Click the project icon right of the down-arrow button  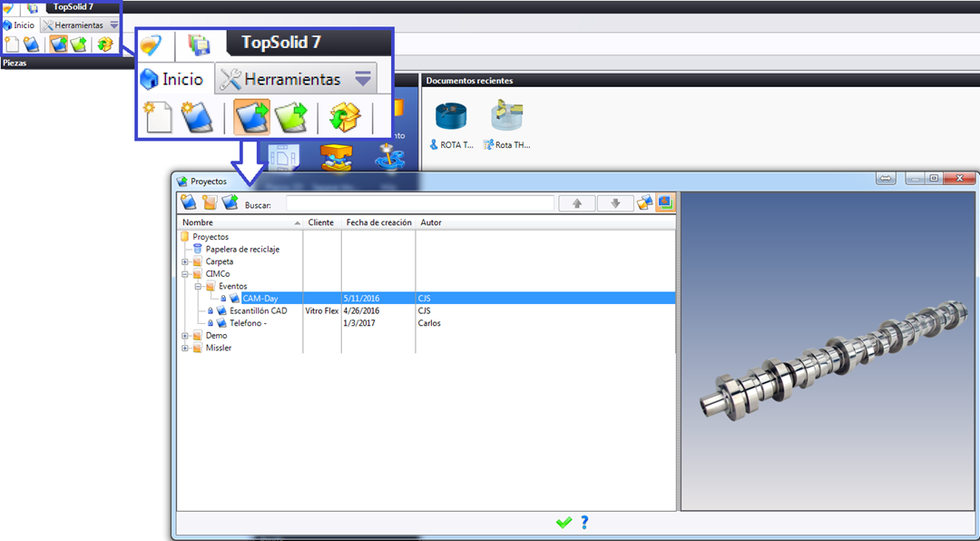(645, 202)
